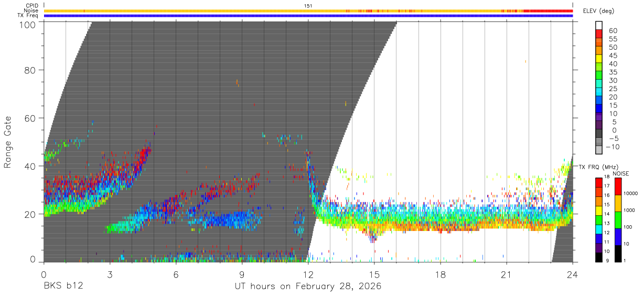Click the 30 tick label on ELEV legend
The width and height of the screenshot is (644, 297).
(x=613, y=80)
